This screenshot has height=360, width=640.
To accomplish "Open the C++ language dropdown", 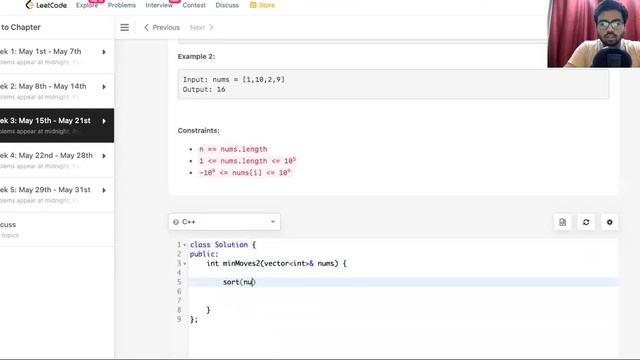I will (x=224, y=222).
